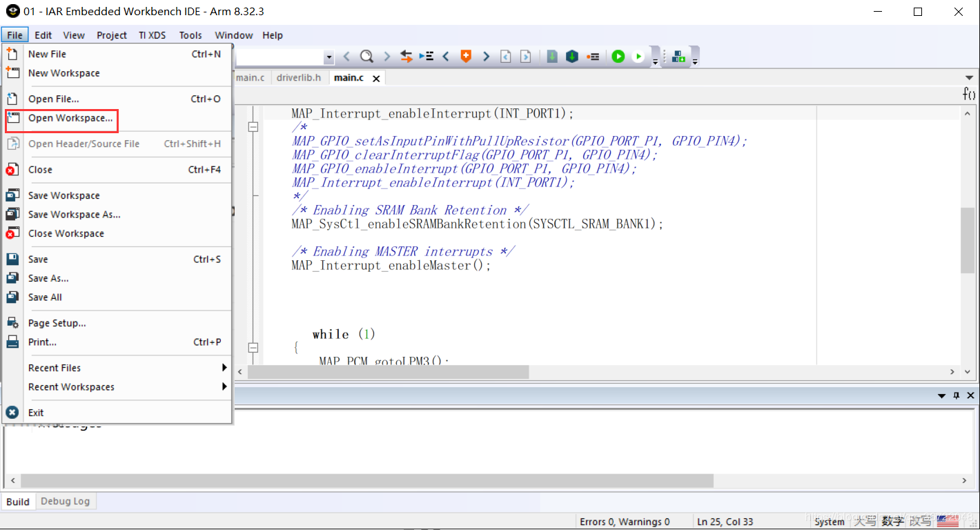Click the editor horizontal scrollbar thumb
Screen dimensions: 980x530
pos(389,372)
